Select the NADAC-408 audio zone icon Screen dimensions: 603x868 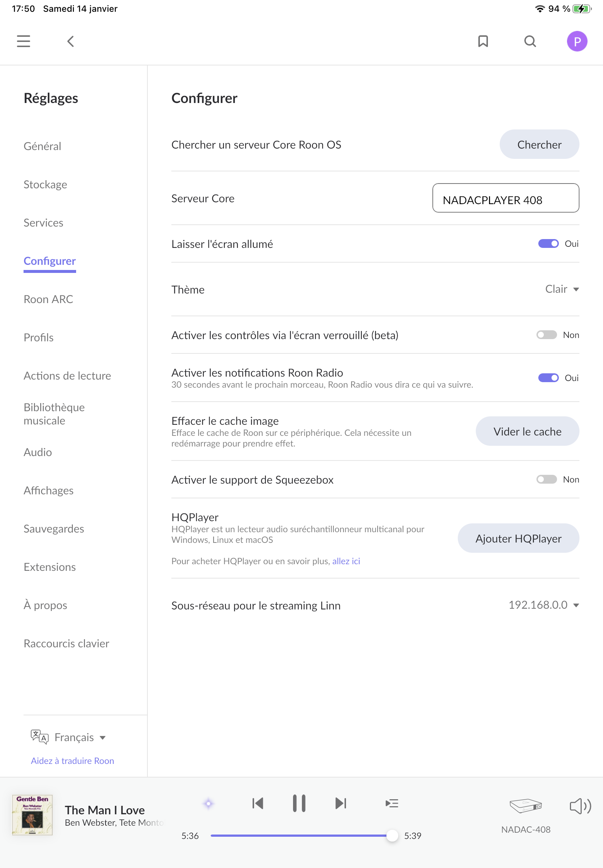click(525, 806)
